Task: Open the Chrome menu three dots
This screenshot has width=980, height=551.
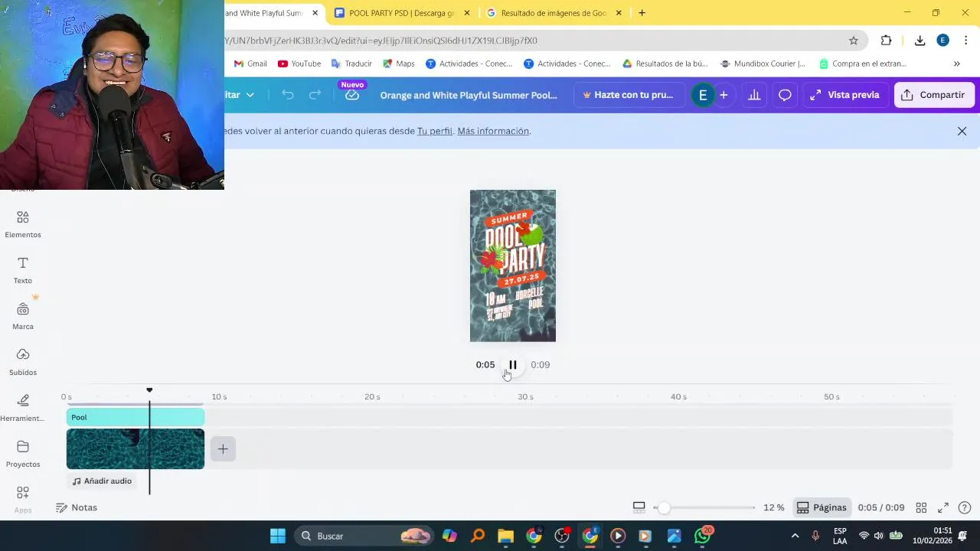Action: pyautogui.click(x=966, y=41)
